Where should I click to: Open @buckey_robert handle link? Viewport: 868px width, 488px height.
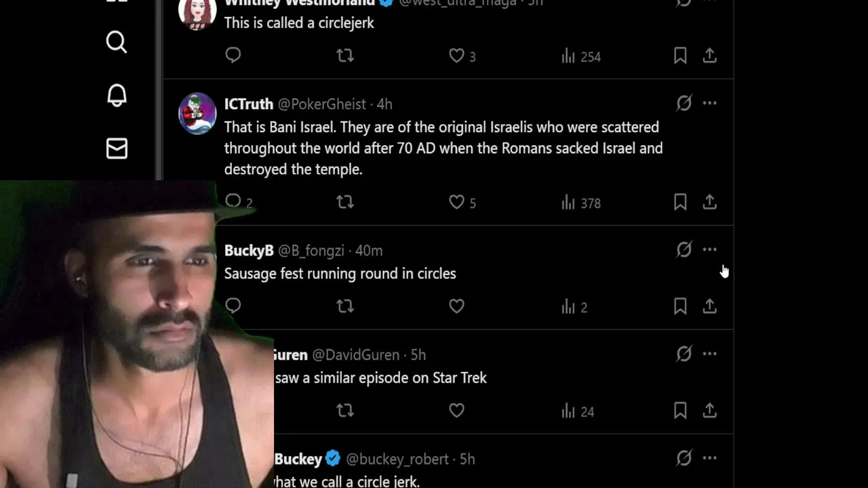[x=397, y=460]
